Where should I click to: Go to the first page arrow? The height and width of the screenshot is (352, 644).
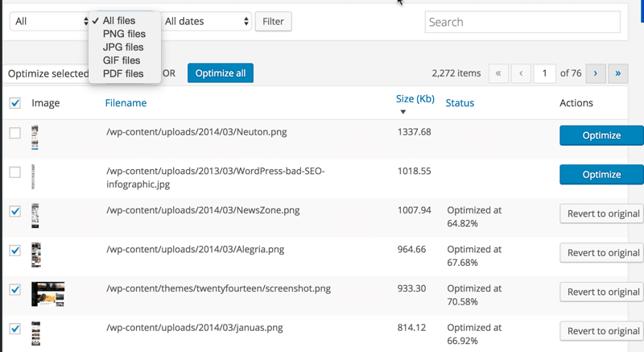coord(497,73)
